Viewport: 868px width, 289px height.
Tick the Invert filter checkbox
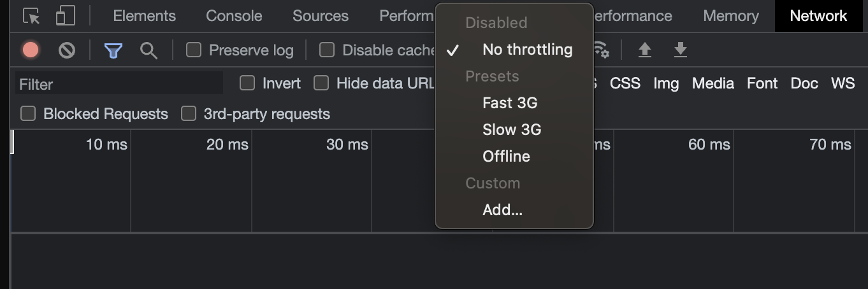coord(247,83)
